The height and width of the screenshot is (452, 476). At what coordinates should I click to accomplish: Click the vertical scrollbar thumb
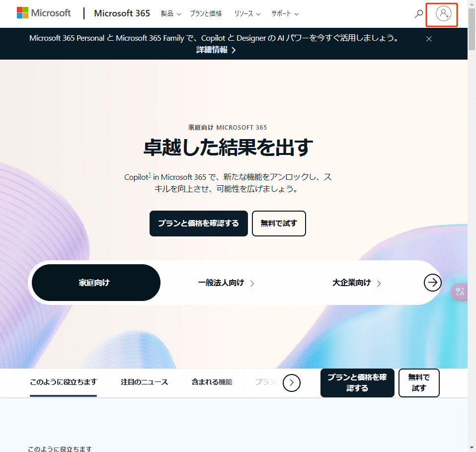(x=472, y=29)
